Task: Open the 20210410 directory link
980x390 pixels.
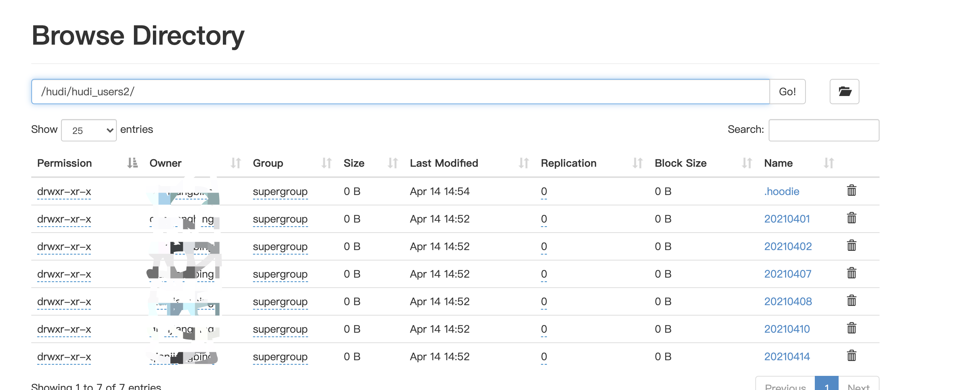Action: (787, 329)
